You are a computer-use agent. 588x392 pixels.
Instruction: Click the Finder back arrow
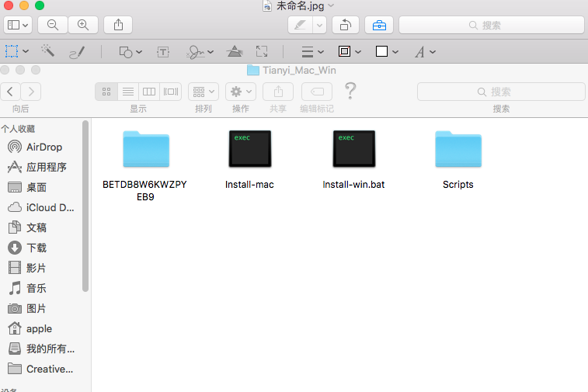[x=11, y=92]
